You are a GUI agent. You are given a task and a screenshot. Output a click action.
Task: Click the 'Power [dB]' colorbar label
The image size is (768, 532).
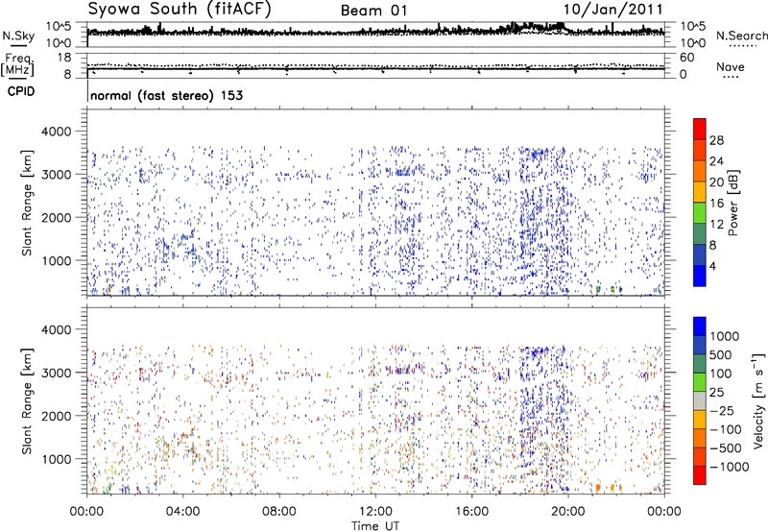[733, 203]
